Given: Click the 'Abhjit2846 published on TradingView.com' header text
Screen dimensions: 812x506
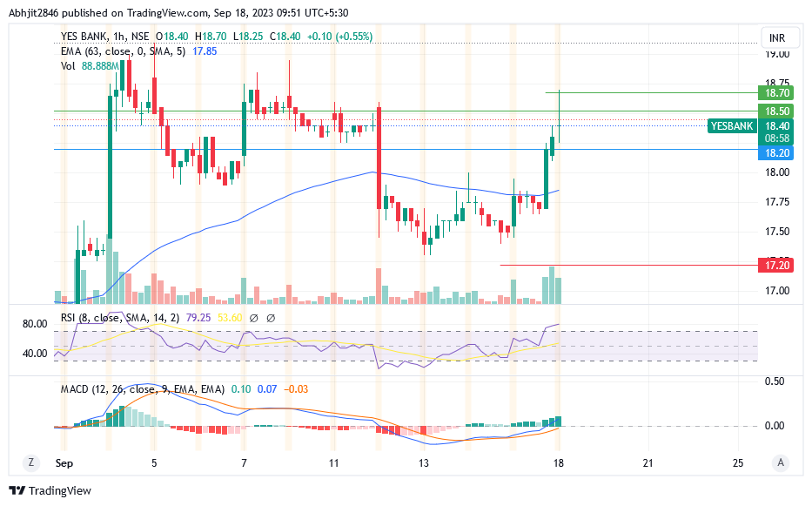Looking at the screenshot, I should click(x=110, y=13).
